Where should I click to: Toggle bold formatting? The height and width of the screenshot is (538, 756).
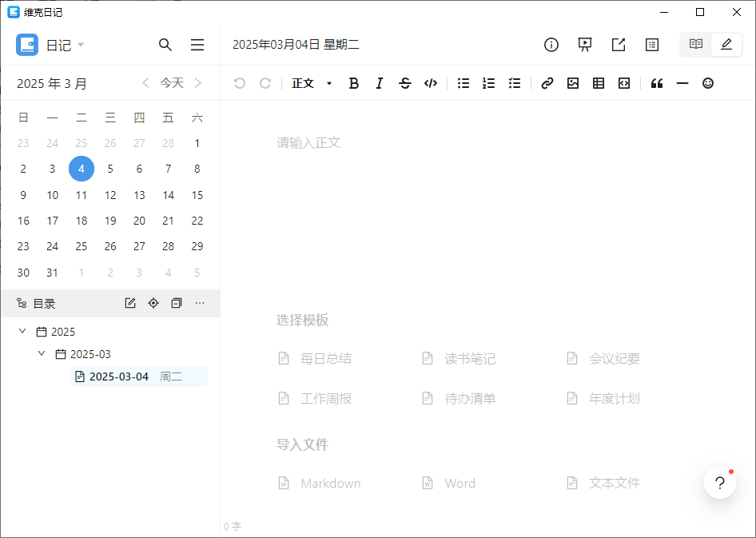pos(354,83)
